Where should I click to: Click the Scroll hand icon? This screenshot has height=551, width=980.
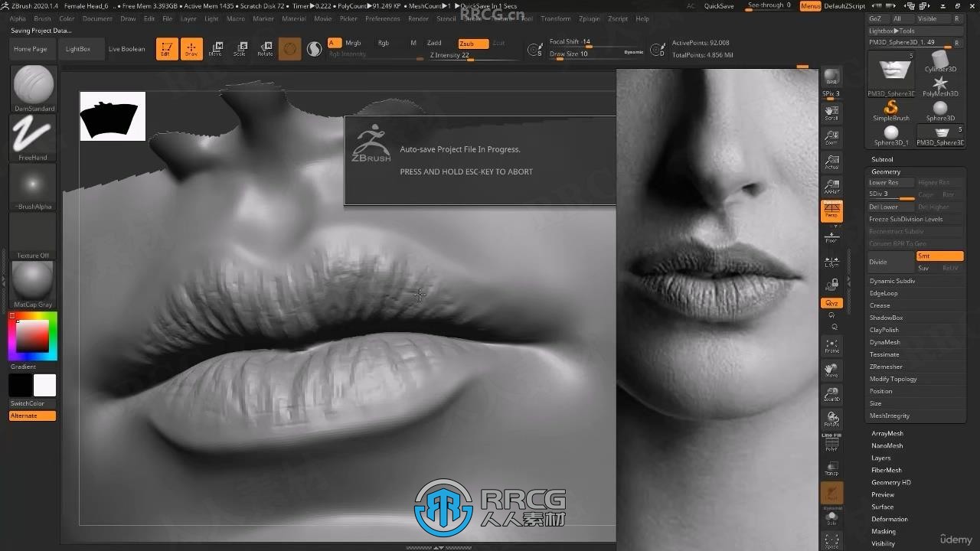(831, 113)
